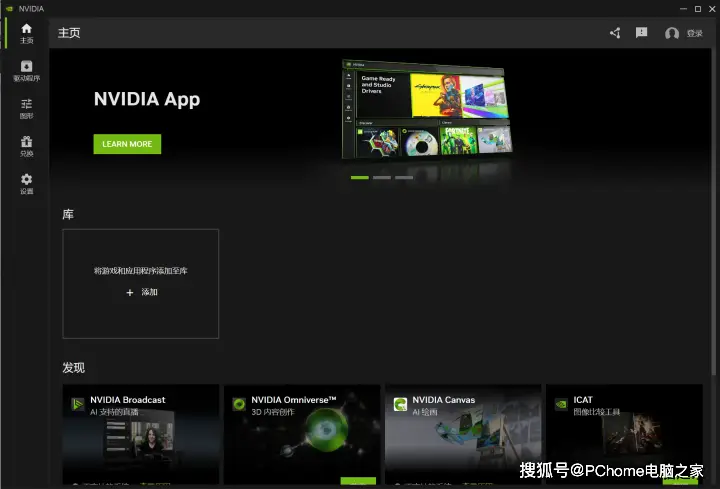The width and height of the screenshot is (720, 489).
Task: Open the NVIDIA Canvas card
Action: coord(463,434)
